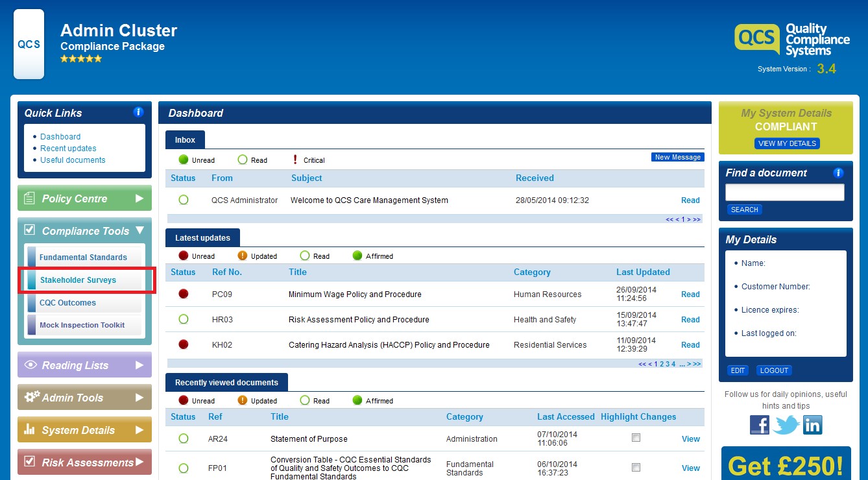Open the Facebook icon link
Image resolution: width=868 pixels, height=480 pixels.
[x=760, y=425]
